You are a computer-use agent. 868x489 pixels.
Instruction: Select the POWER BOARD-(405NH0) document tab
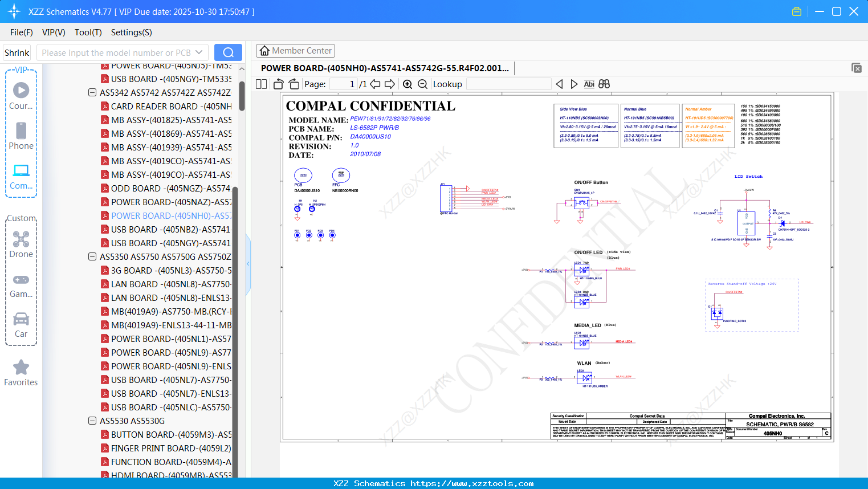tap(385, 68)
